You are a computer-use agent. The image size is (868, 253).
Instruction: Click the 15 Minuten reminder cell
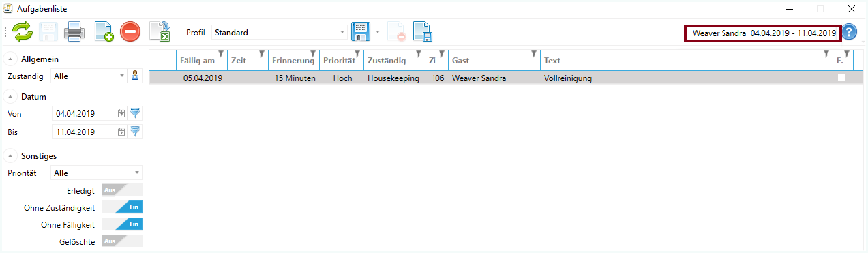295,78
